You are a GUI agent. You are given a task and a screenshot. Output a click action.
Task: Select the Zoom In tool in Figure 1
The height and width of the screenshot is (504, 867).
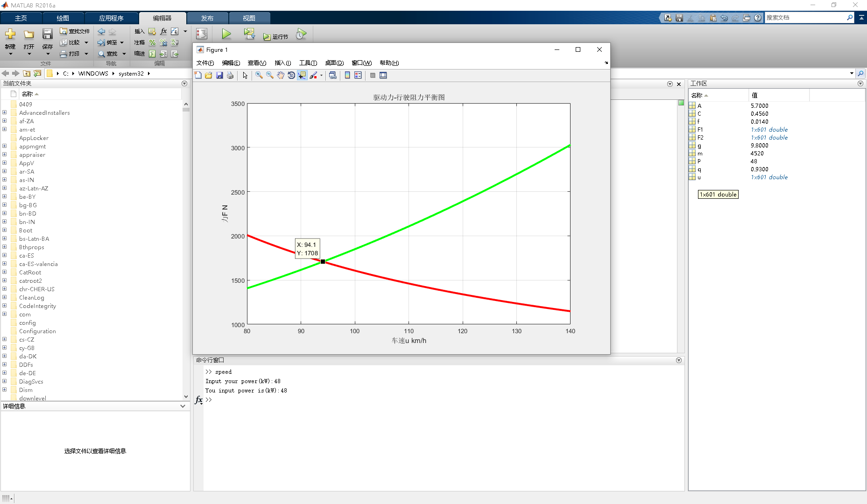(x=259, y=75)
